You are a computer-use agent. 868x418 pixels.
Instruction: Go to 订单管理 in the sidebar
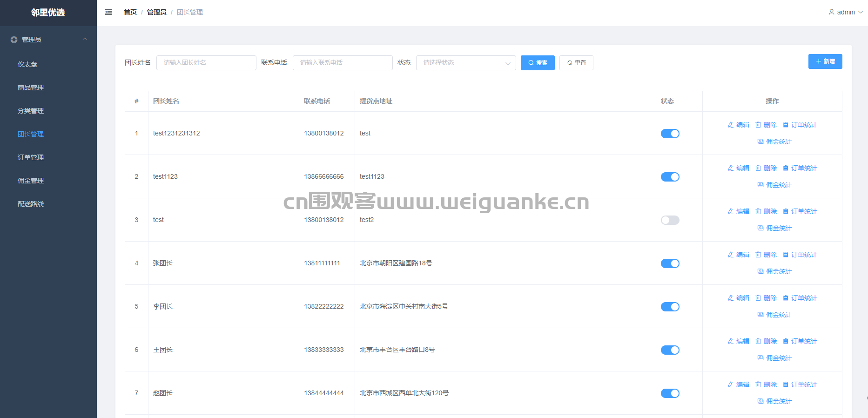click(x=31, y=157)
